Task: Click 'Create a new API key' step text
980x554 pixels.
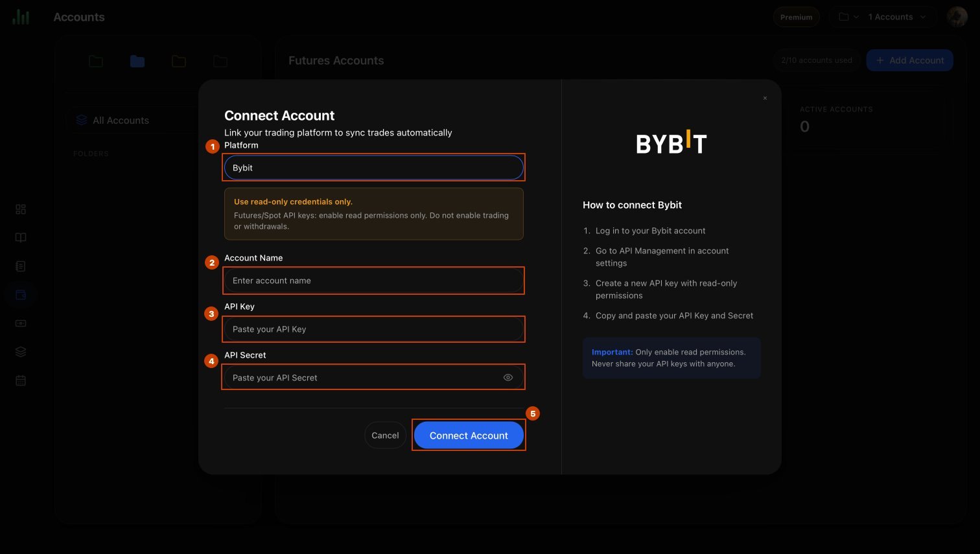Action: [x=666, y=289]
